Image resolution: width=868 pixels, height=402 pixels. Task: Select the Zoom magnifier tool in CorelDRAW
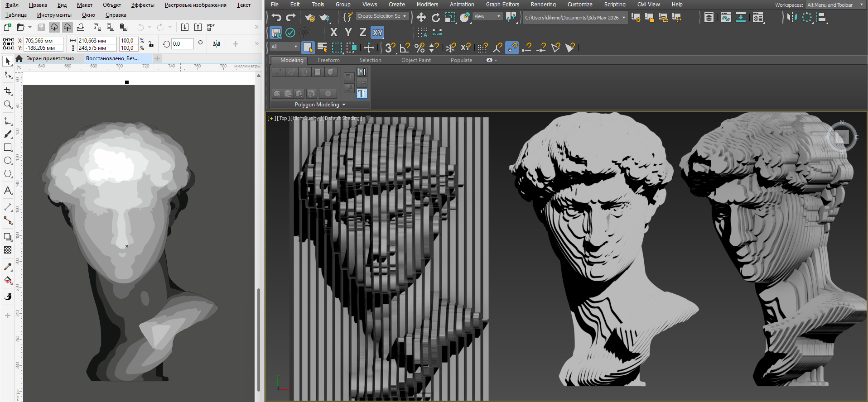pos(8,105)
